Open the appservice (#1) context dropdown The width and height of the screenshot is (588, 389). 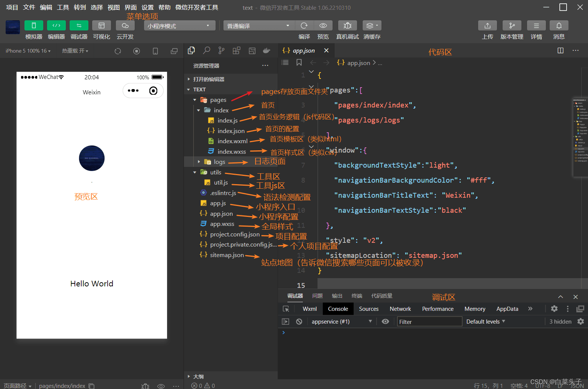[x=342, y=321]
